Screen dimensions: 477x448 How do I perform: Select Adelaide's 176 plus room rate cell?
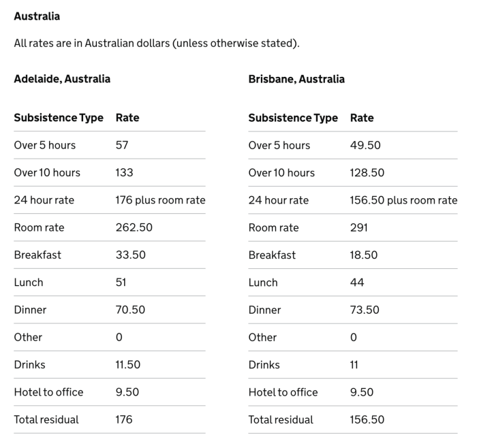click(x=161, y=200)
